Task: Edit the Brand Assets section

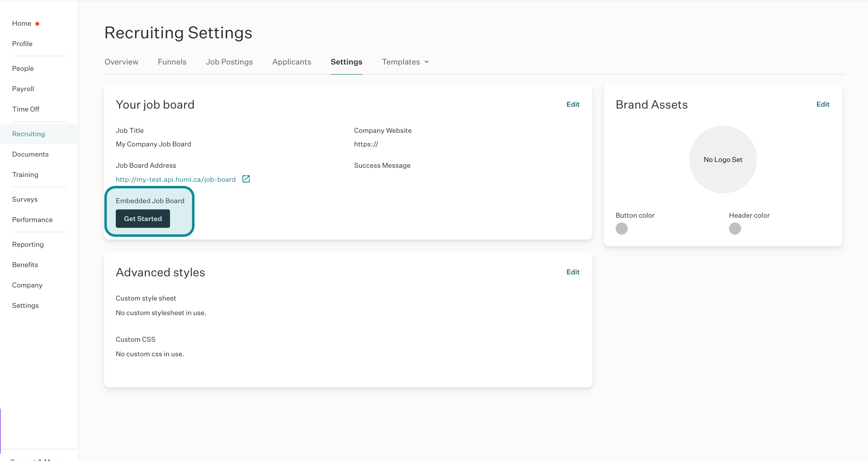Action: click(822, 104)
